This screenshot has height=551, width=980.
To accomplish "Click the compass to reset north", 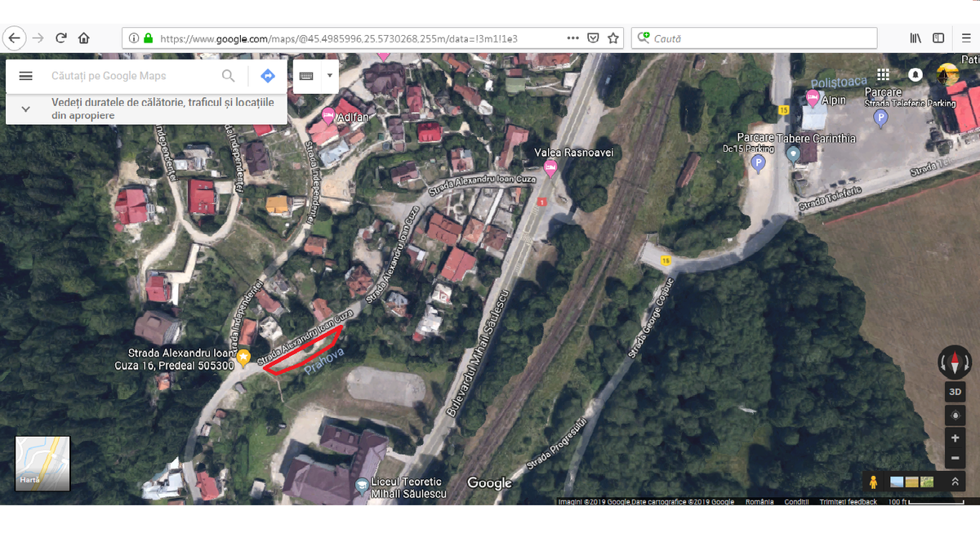I will click(x=955, y=361).
